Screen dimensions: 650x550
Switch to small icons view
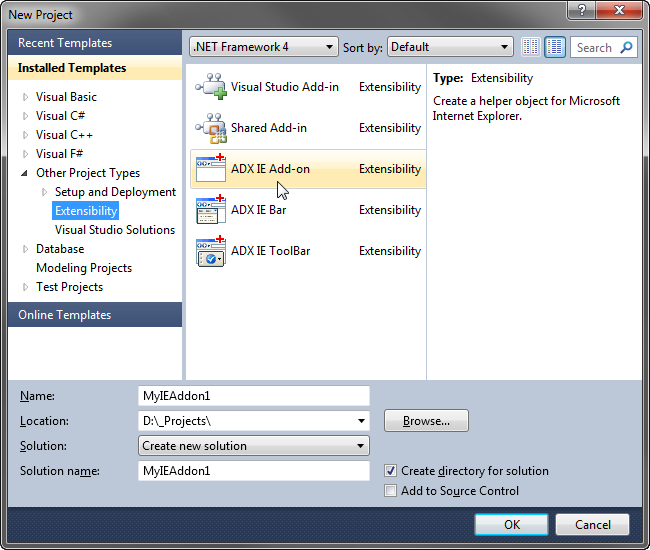pyautogui.click(x=531, y=47)
